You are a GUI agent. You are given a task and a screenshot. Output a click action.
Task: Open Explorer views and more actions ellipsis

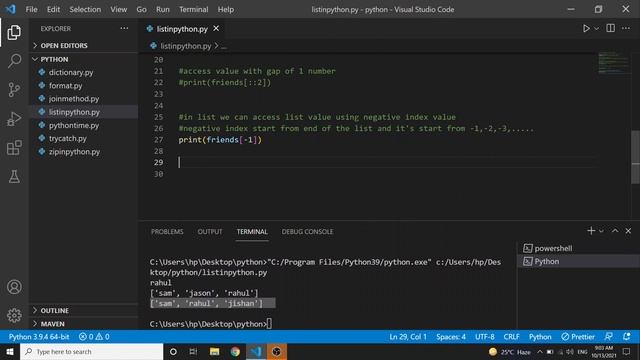tap(124, 29)
